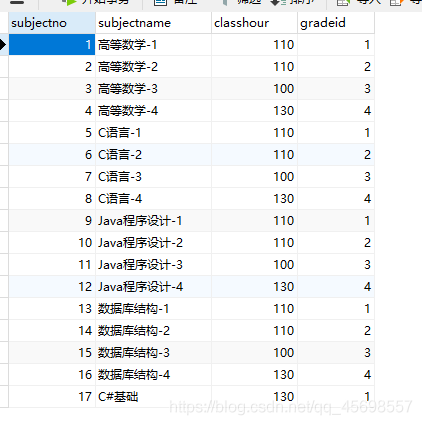Click classhour 110 in the Java程序设计-1 row

(254, 221)
